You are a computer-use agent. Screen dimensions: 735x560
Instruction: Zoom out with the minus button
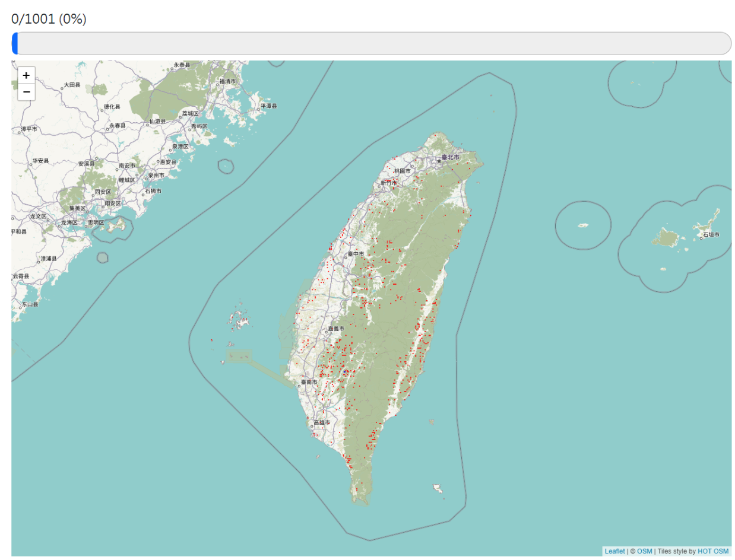[x=26, y=92]
